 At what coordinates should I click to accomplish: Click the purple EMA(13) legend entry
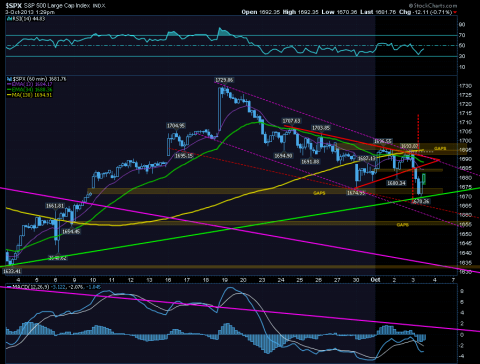[x=30, y=84]
